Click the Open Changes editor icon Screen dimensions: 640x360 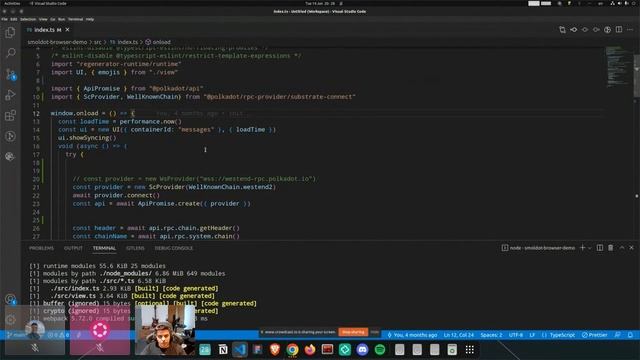[562, 30]
